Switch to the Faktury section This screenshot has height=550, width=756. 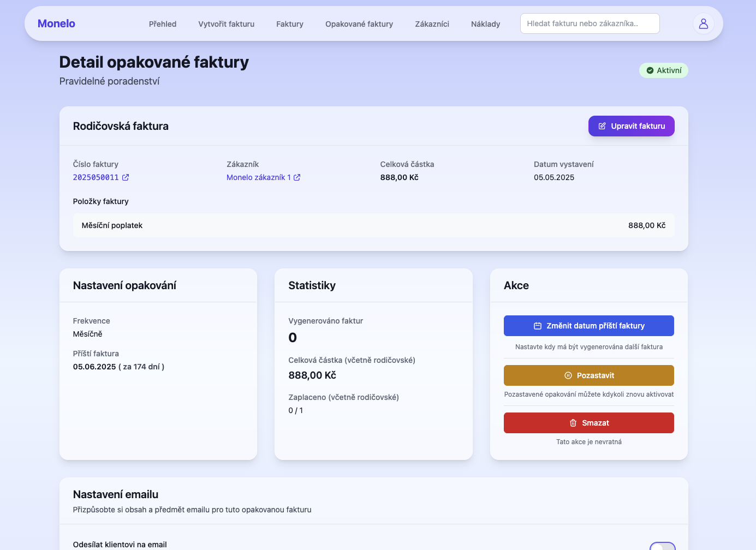289,23
